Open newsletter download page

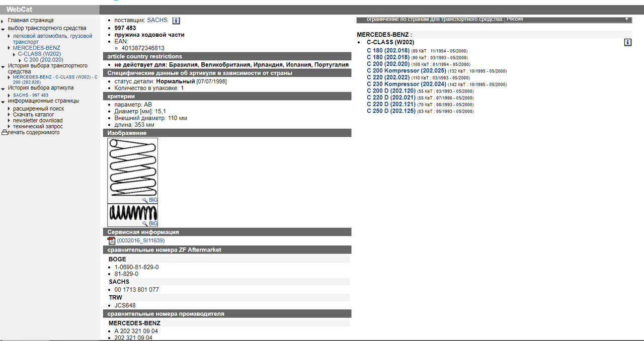pos(38,120)
